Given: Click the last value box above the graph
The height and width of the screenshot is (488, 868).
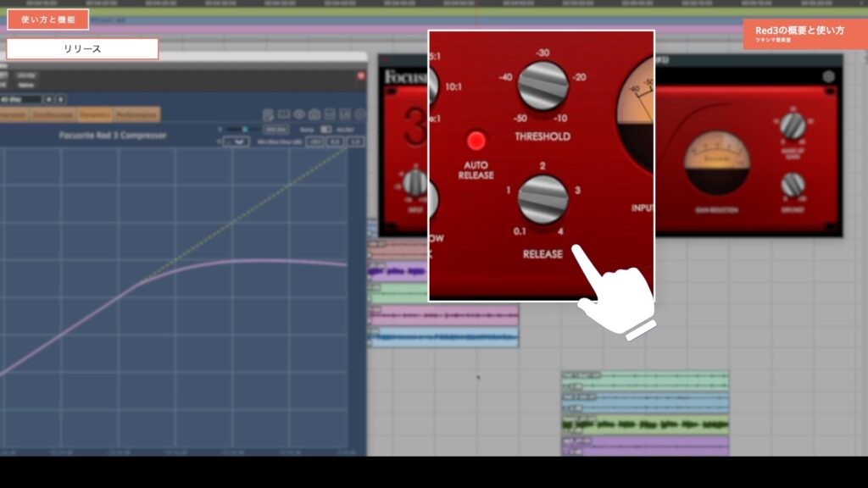Looking at the screenshot, I should pyautogui.click(x=355, y=142).
